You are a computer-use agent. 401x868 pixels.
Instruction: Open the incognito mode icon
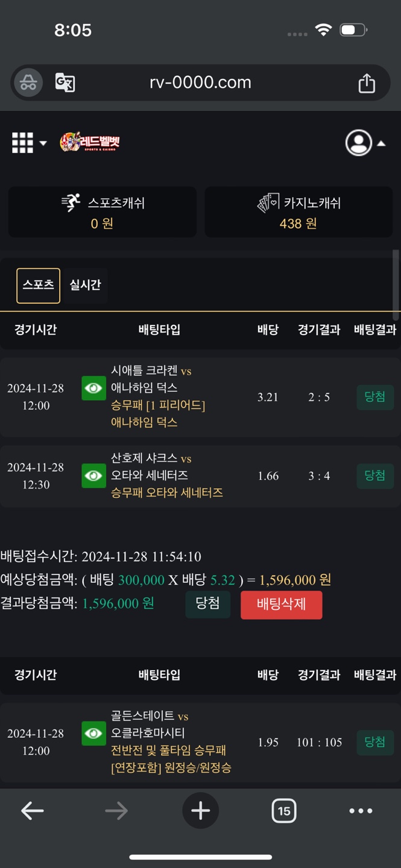tap(28, 83)
